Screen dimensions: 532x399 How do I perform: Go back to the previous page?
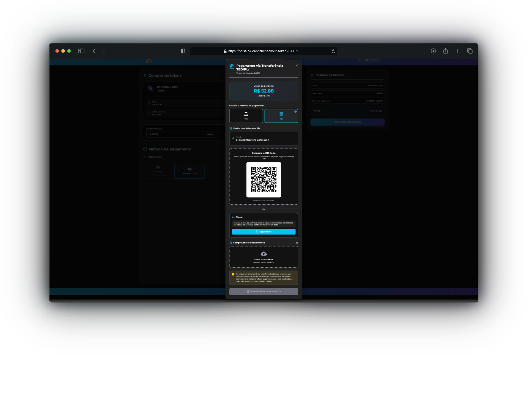94,51
